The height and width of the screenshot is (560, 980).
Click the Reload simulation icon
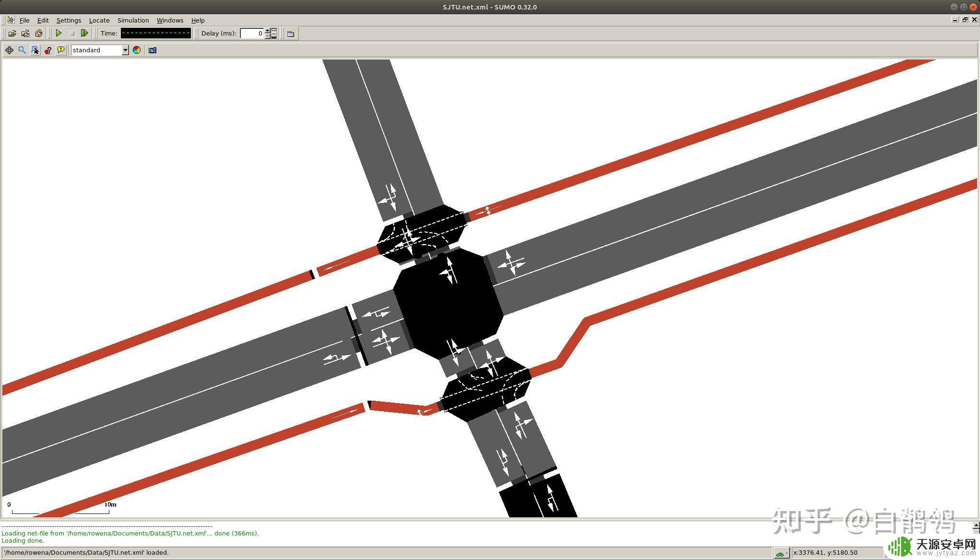(38, 33)
